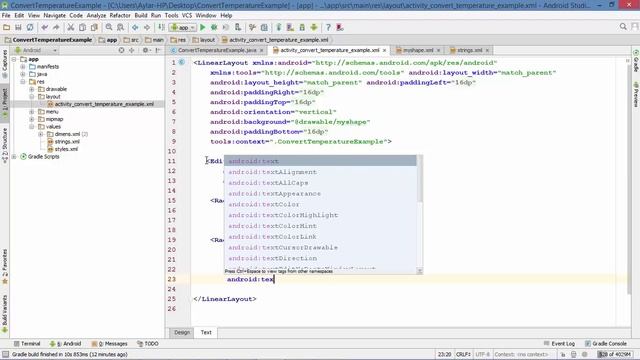Redo the last edit
The height and width of the screenshot is (360, 640).
point(56,27)
